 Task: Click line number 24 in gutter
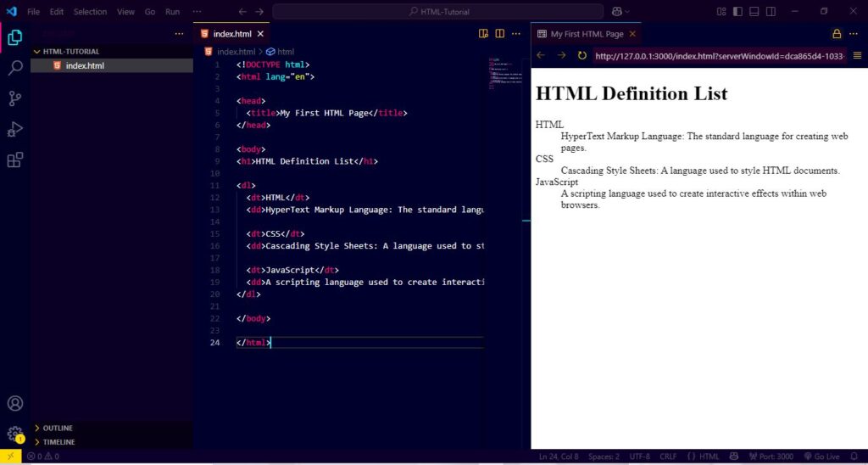pyautogui.click(x=215, y=343)
